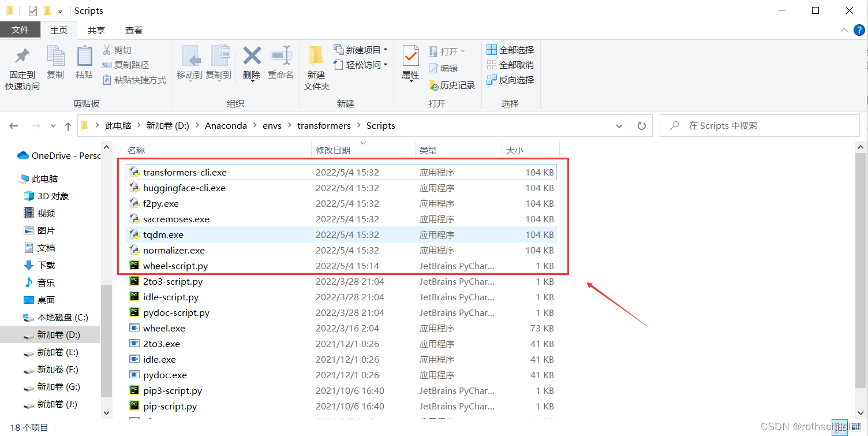Open Quick Access Toolbar customize arrow
The image size is (868, 436).
click(x=60, y=11)
